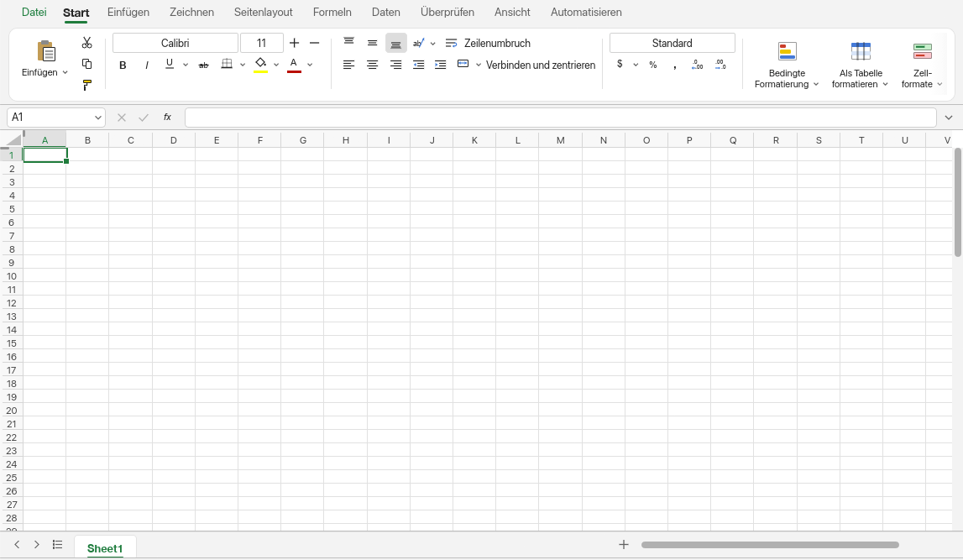
Task: Toggle Zeilenumbruch text wrapping
Action: (x=488, y=43)
